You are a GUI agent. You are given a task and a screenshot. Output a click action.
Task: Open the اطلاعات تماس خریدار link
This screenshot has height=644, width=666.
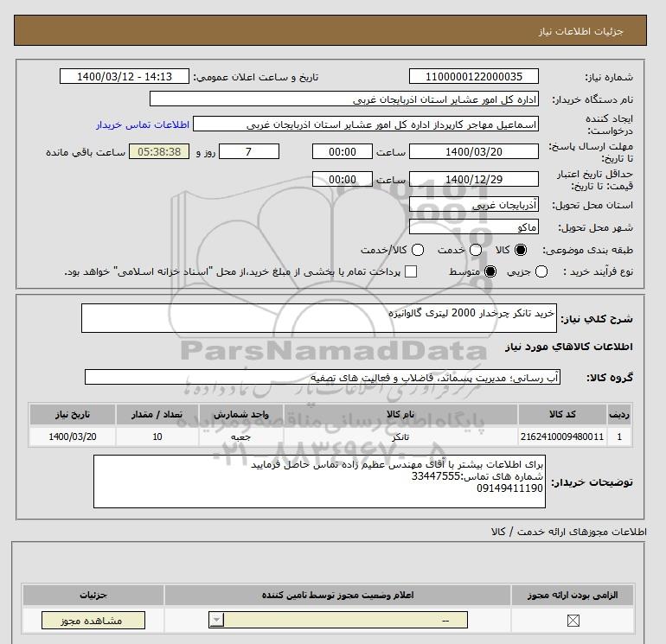[x=143, y=124]
